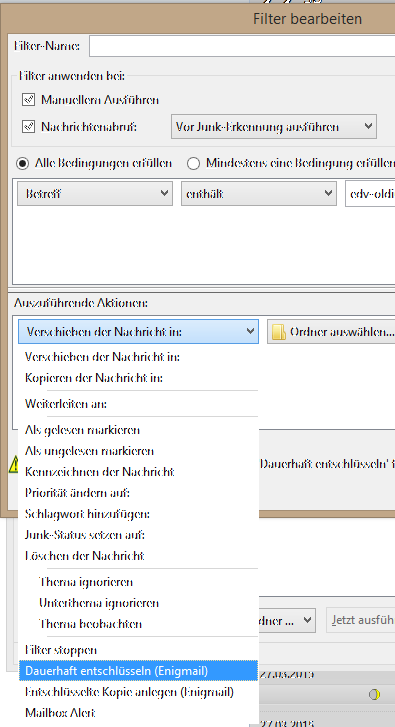Open the partially hidden folder dropdown behind list
Screen dimensions: 395x727
[287, 620]
